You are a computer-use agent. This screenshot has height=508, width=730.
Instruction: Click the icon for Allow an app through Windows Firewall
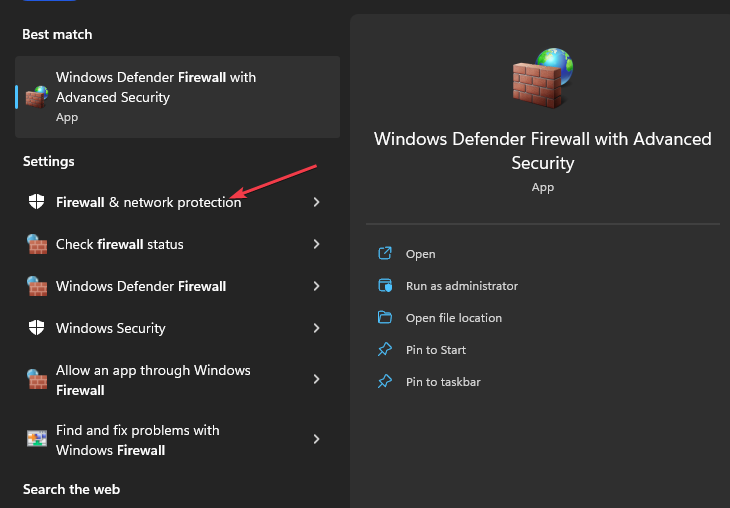click(36, 380)
